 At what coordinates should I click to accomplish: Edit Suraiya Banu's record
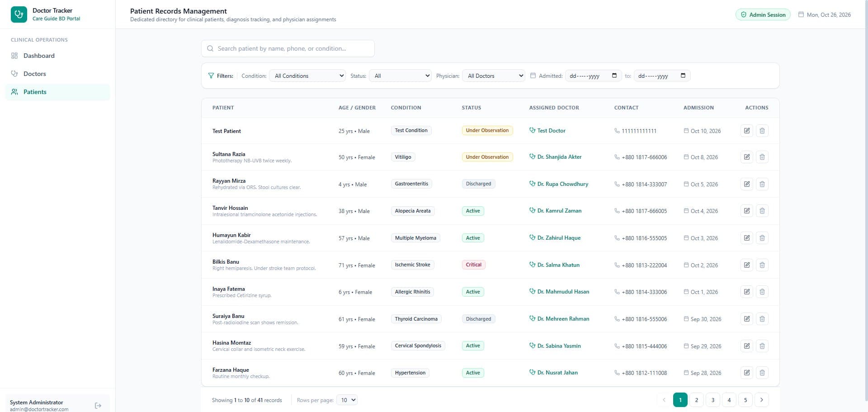tap(747, 319)
